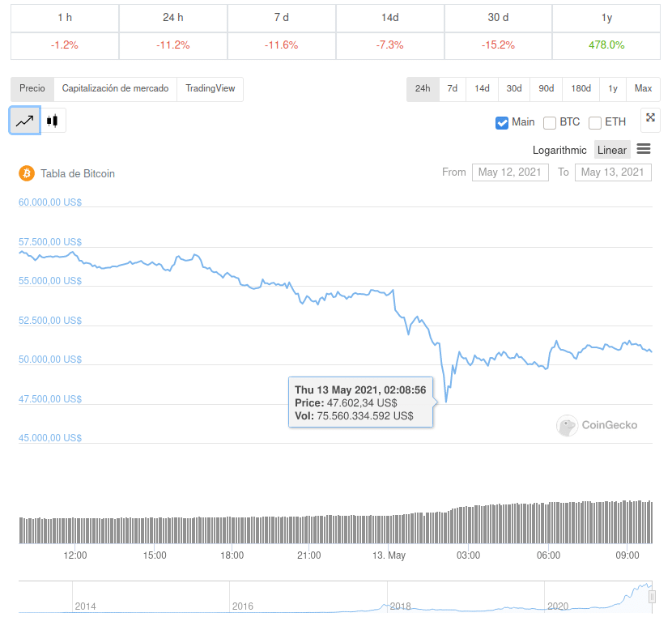This screenshot has width=672, height=617.
Task: Open the chart hamburger menu
Action: click(644, 149)
